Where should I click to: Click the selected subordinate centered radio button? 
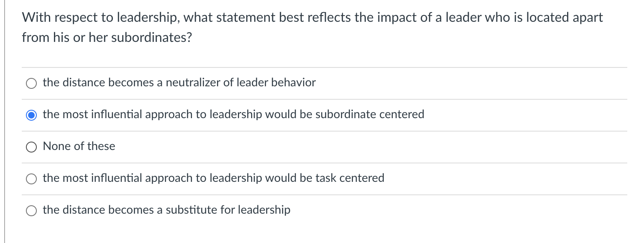[31, 115]
